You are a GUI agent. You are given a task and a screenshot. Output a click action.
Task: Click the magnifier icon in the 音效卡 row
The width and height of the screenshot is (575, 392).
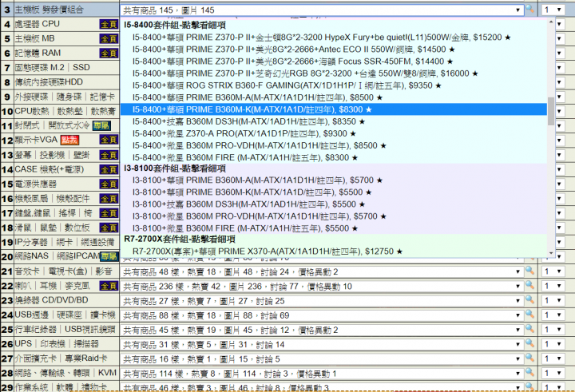click(x=530, y=271)
